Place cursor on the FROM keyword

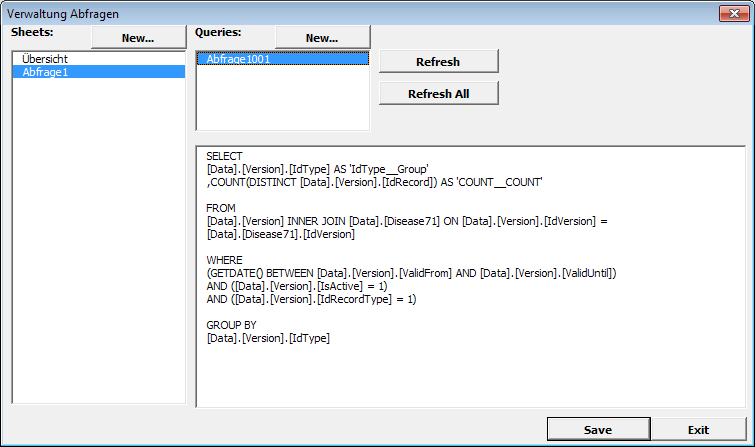tap(220, 207)
